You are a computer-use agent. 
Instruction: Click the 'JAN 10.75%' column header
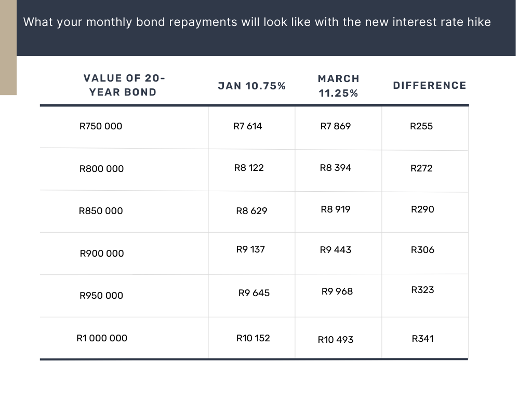pos(252,86)
